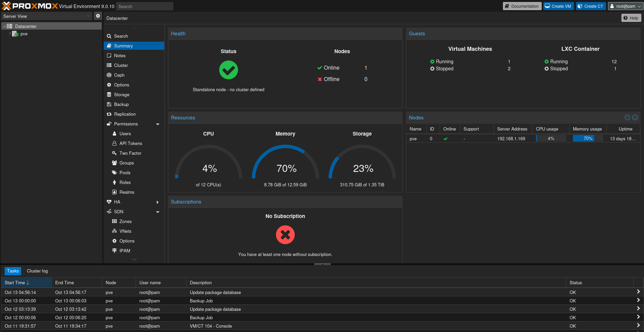Open the Storage configuration page

[x=122, y=95]
